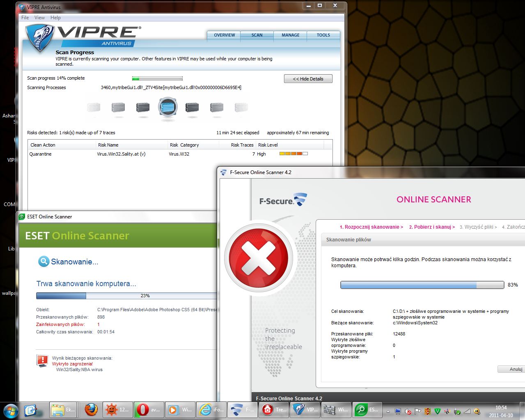525x420 pixels.
Task: Click scanned files count '12488' in F-Secure
Action: coord(399,334)
